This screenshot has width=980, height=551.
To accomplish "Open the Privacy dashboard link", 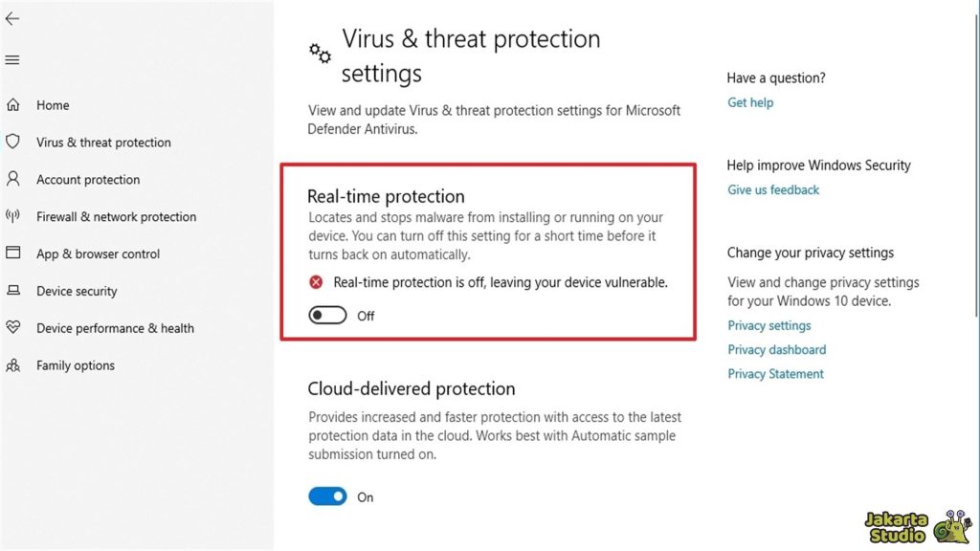I will (776, 349).
